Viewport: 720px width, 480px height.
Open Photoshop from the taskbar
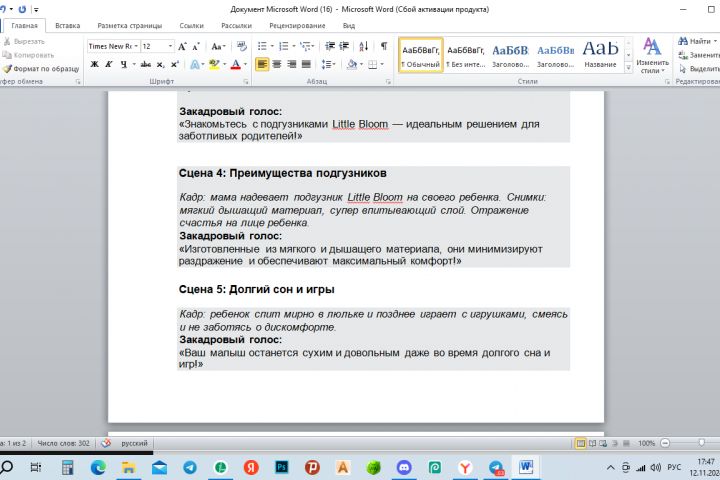[281, 468]
